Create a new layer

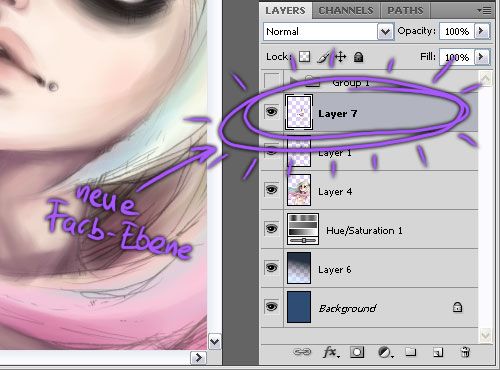[x=438, y=352]
